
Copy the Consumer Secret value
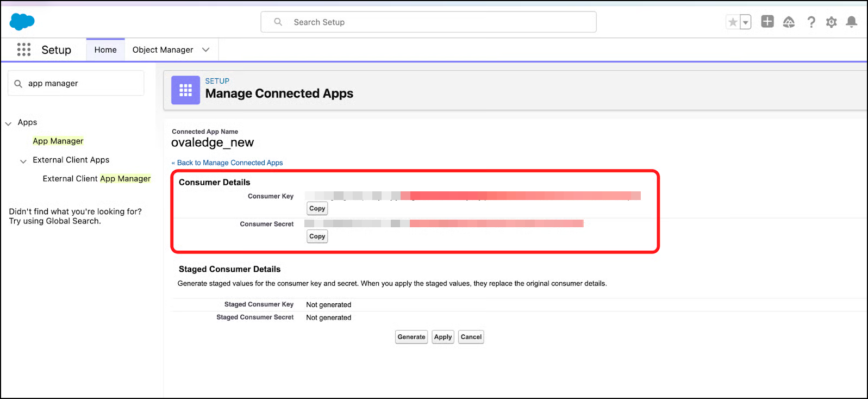click(x=317, y=236)
